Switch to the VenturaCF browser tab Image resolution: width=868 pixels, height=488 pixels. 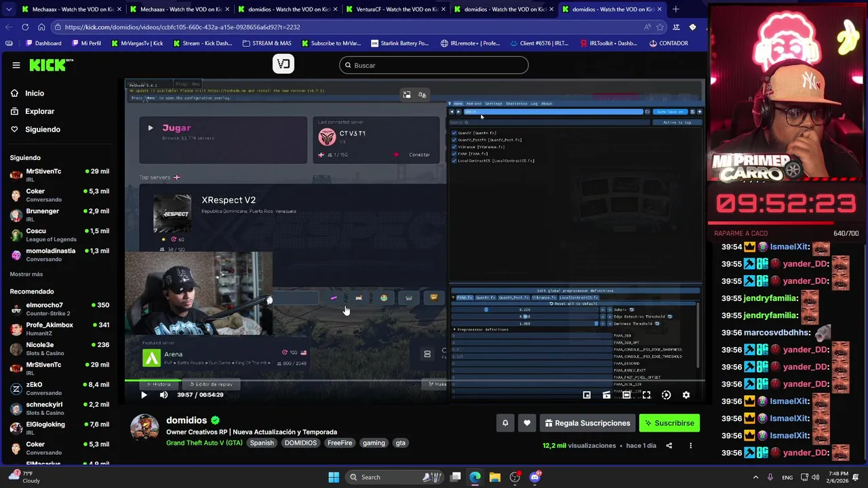[395, 9]
